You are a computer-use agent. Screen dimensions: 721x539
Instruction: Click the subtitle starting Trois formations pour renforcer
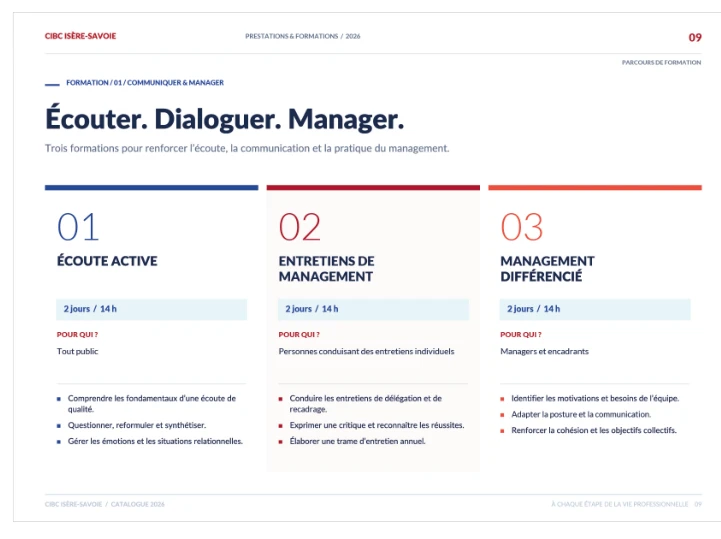pos(247,148)
